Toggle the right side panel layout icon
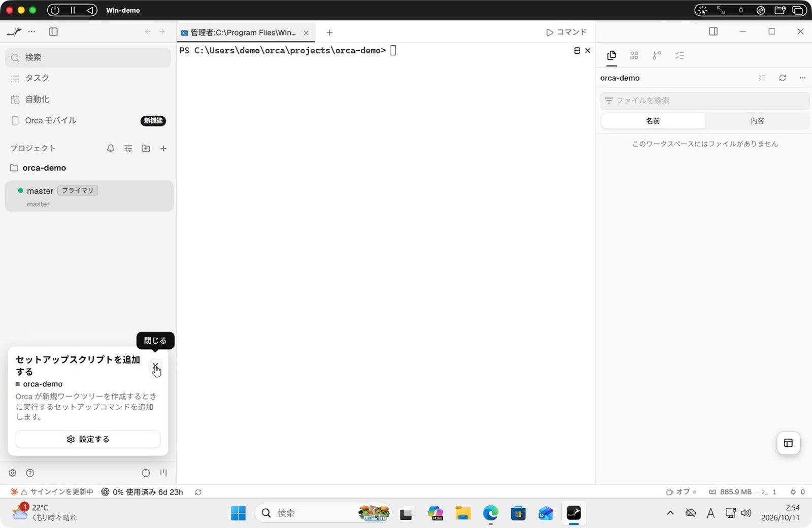Image resolution: width=812 pixels, height=528 pixels. (713, 31)
